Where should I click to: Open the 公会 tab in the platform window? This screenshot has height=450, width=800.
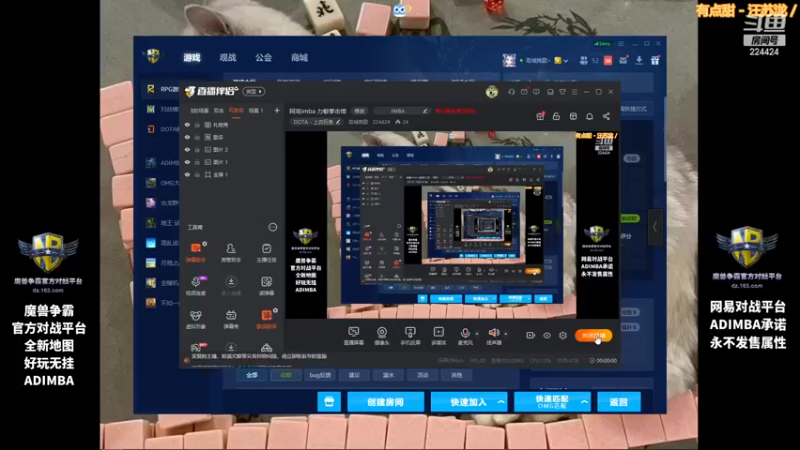click(263, 58)
